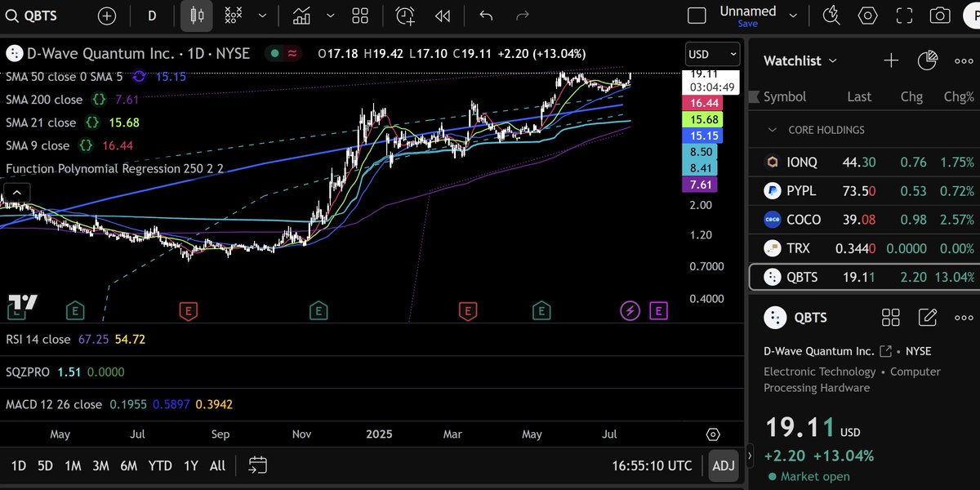The width and height of the screenshot is (980, 490).
Task: Select IONQ in the watchlist
Action: pos(864,163)
